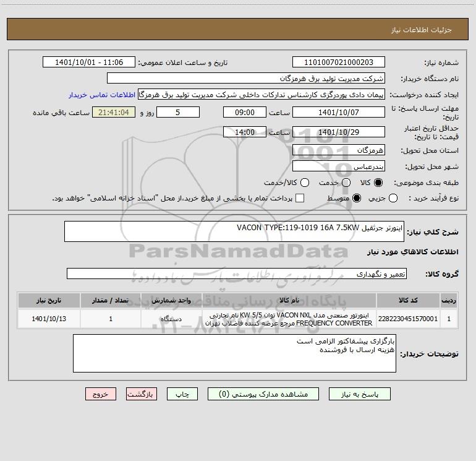Screen dimensions: 476x461
Task: Click the item code cell 2282230451570001
Action: pyautogui.click(x=408, y=319)
